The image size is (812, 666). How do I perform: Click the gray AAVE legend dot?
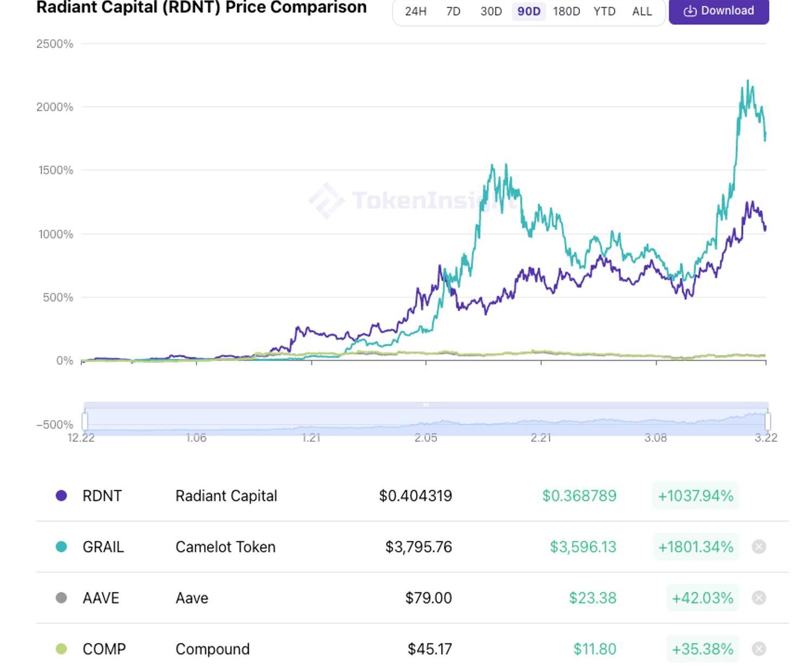[61, 598]
